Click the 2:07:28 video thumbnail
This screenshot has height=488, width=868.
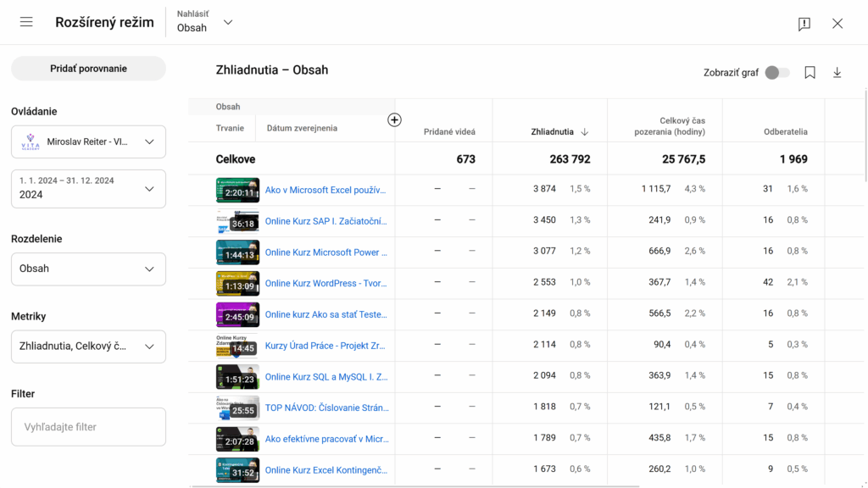(237, 439)
